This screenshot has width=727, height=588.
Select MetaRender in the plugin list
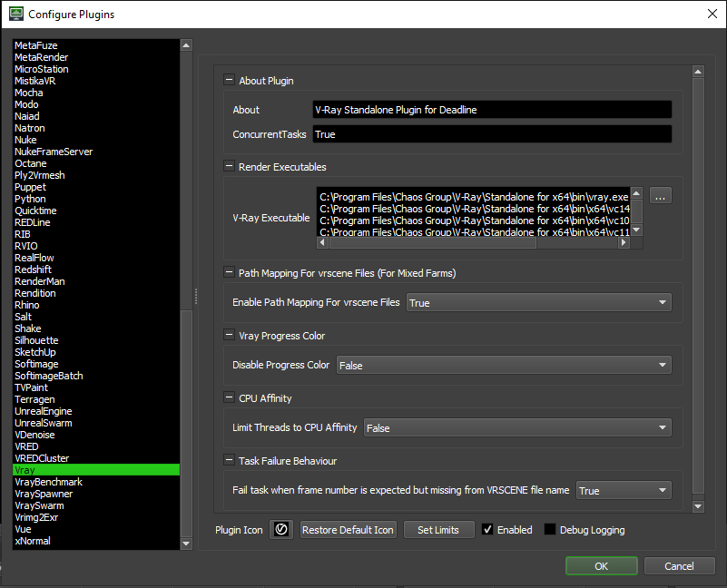[96, 57]
